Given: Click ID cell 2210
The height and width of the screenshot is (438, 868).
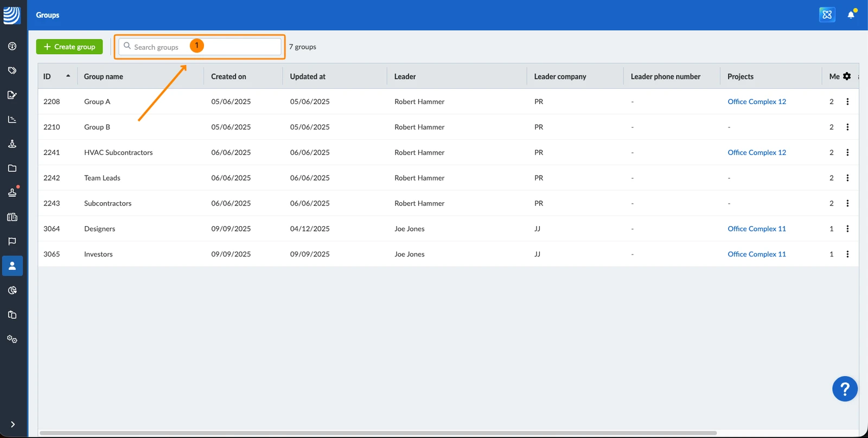Looking at the screenshot, I should coord(52,127).
